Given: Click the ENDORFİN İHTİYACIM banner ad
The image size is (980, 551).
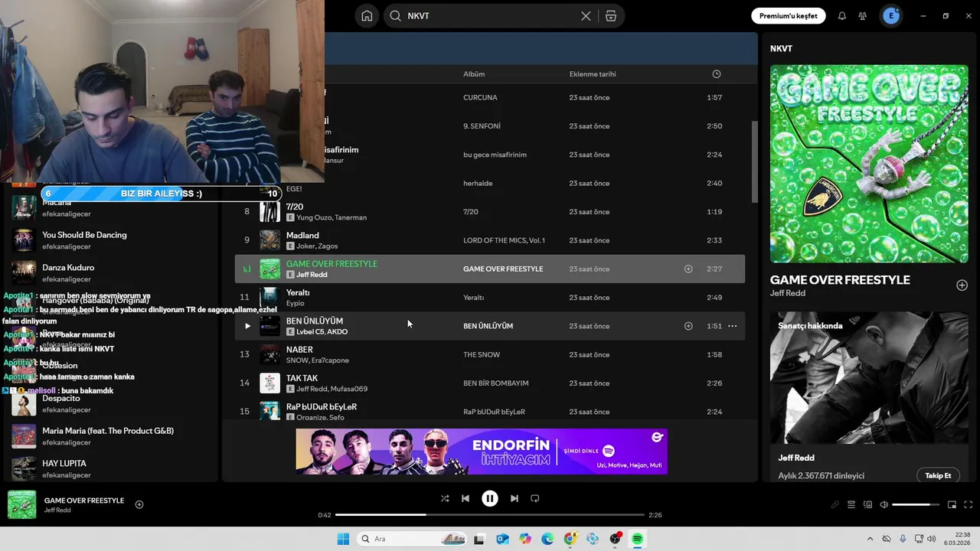Looking at the screenshot, I should click(482, 452).
